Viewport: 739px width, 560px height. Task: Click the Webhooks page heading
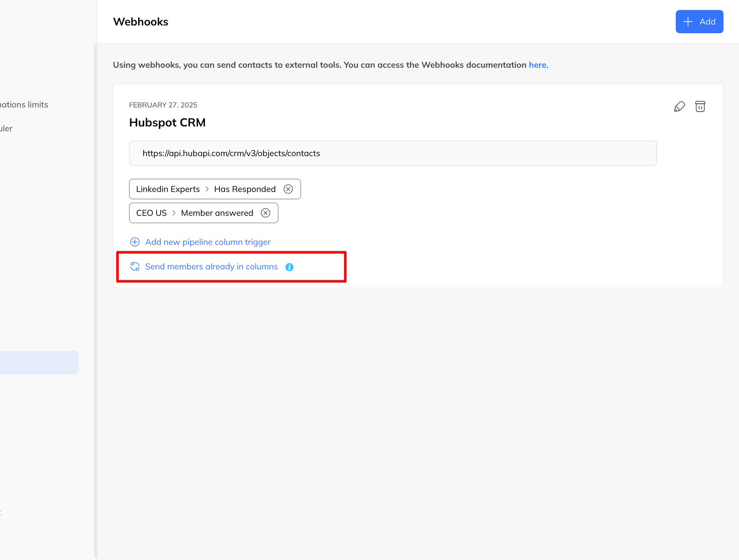[x=141, y=22]
